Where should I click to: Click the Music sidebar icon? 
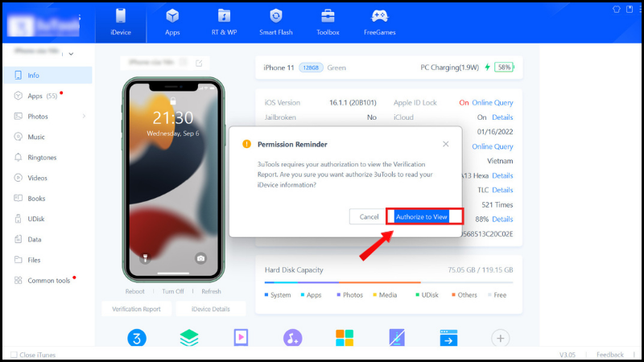click(x=18, y=137)
